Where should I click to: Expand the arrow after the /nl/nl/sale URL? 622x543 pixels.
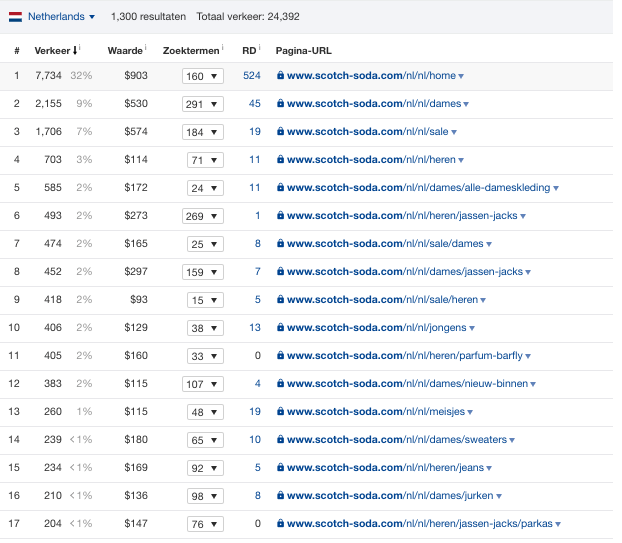[454, 132]
